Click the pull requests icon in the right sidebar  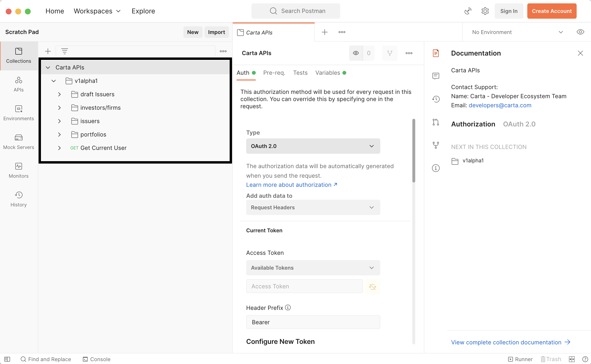436,122
